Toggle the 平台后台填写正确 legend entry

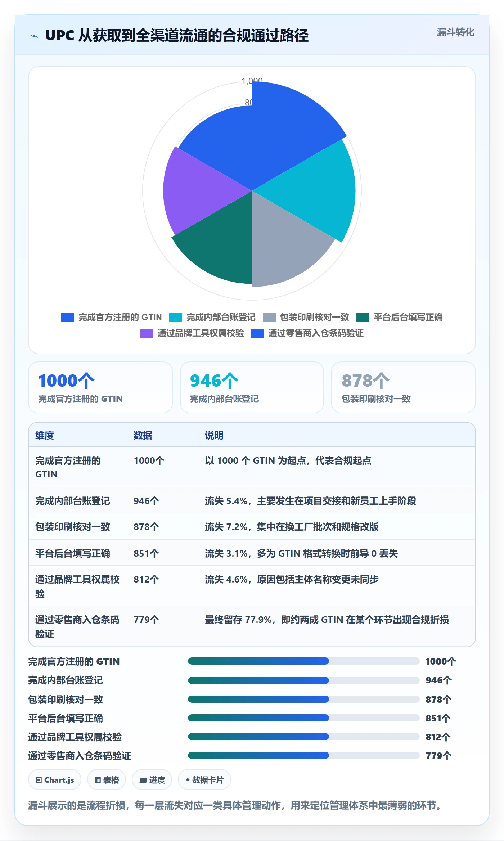[x=400, y=317]
